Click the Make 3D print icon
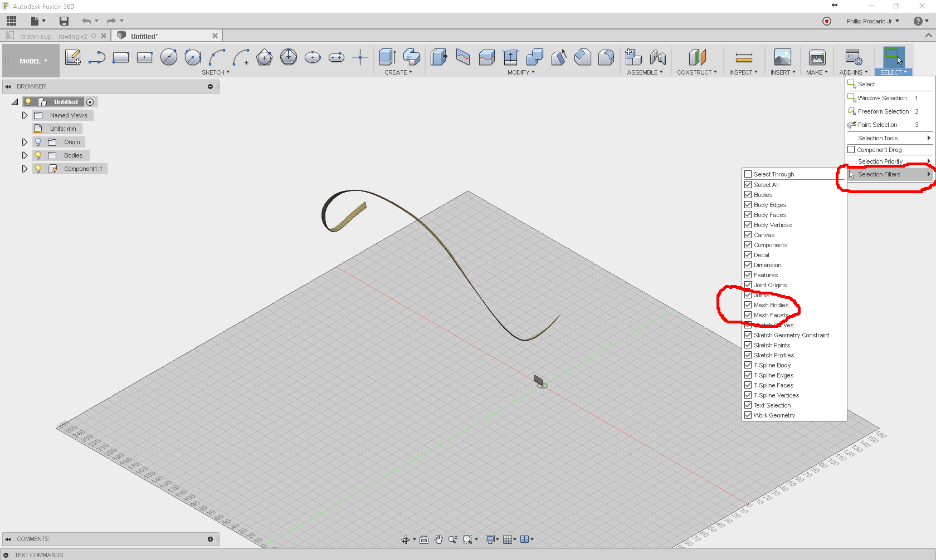This screenshot has width=936, height=560. coord(817,57)
